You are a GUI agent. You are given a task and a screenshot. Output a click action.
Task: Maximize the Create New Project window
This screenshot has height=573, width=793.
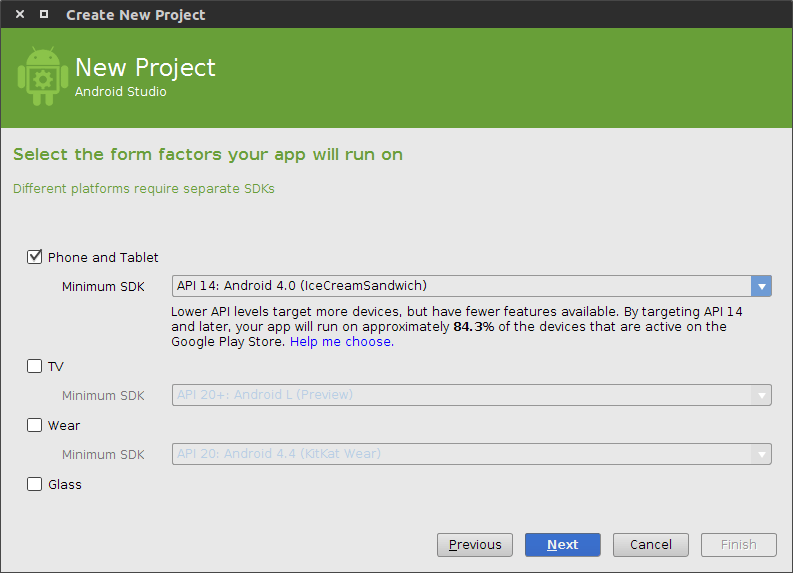[x=44, y=14]
